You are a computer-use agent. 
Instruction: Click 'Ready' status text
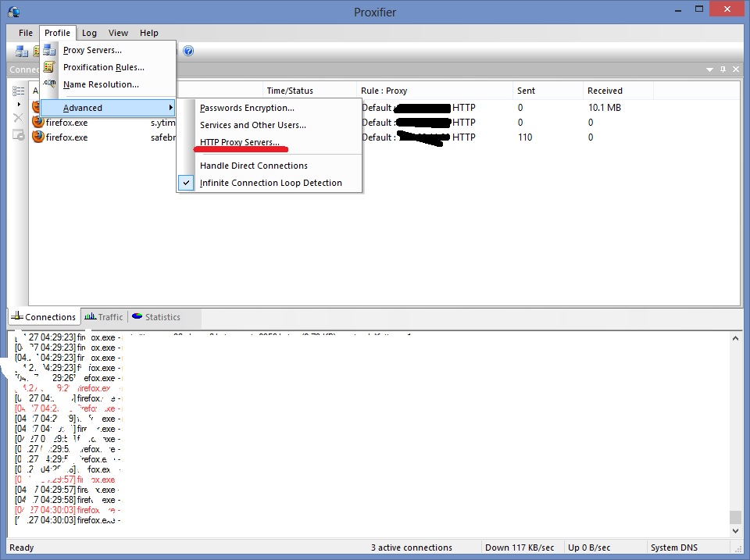[22, 548]
